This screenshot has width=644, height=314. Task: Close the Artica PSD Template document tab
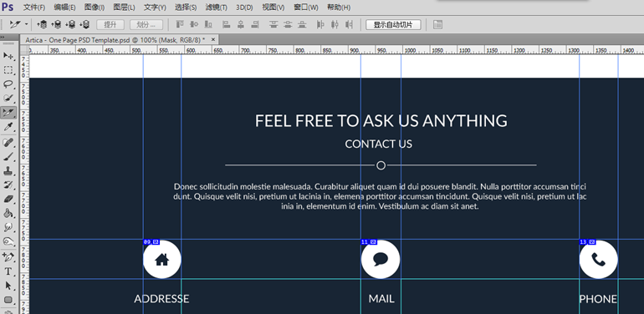tap(212, 39)
